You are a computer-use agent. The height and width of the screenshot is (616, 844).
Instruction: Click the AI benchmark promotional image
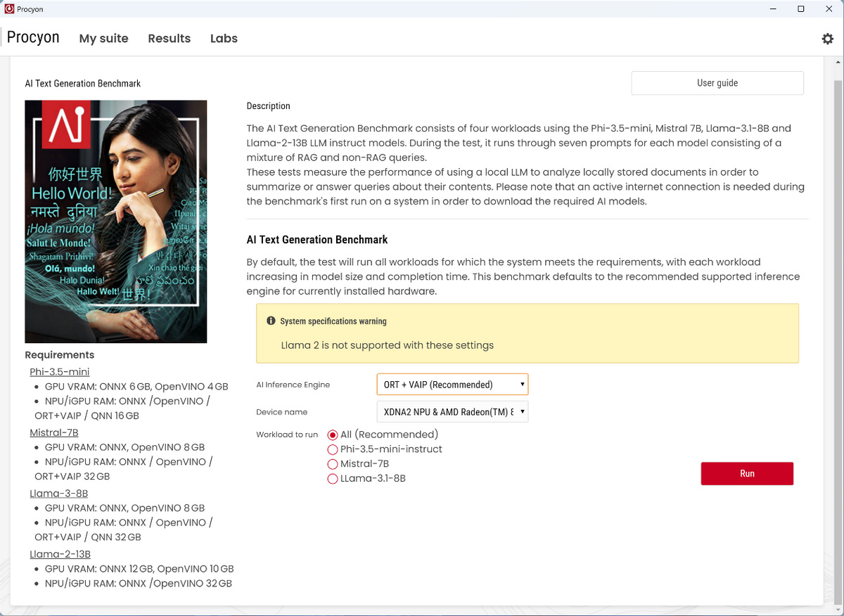(116, 222)
